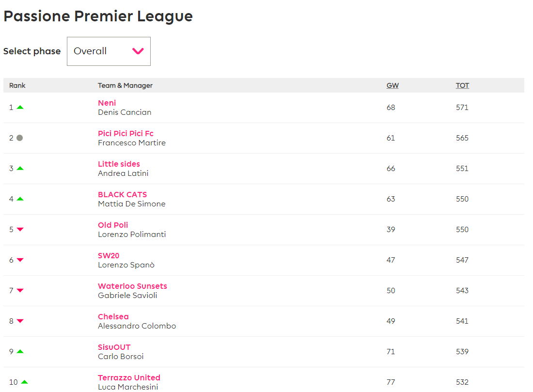
Task: Click green up arrow beside rank 10
Action: coord(24,382)
